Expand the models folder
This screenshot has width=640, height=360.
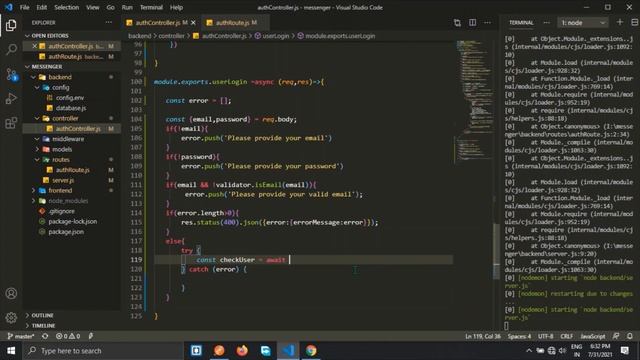click(x=62, y=149)
